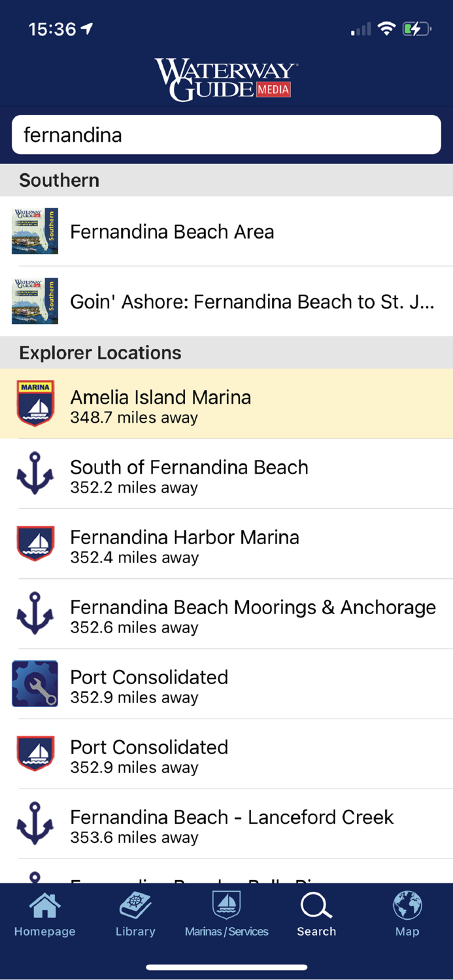
Task: Open the Map tab
Action: [407, 915]
